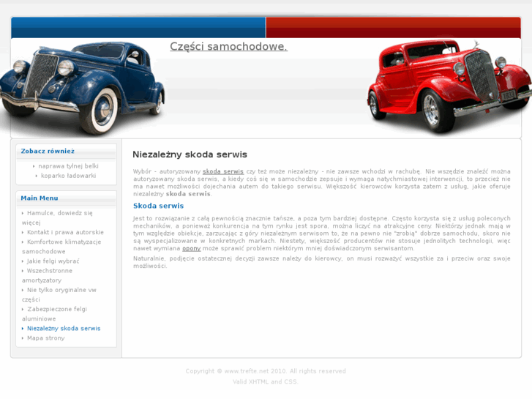Open the 'Części samochodowe.' site title link
The width and height of the screenshot is (532, 399).
pos(228,47)
